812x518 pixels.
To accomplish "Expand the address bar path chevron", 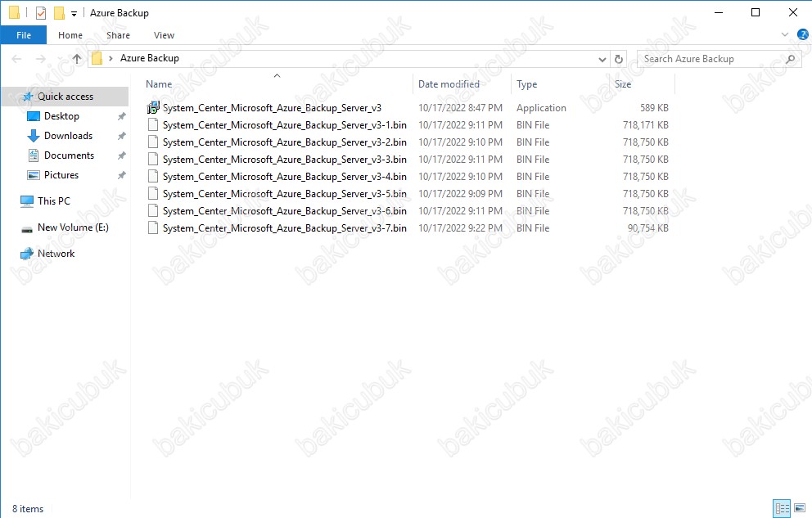I will point(111,58).
